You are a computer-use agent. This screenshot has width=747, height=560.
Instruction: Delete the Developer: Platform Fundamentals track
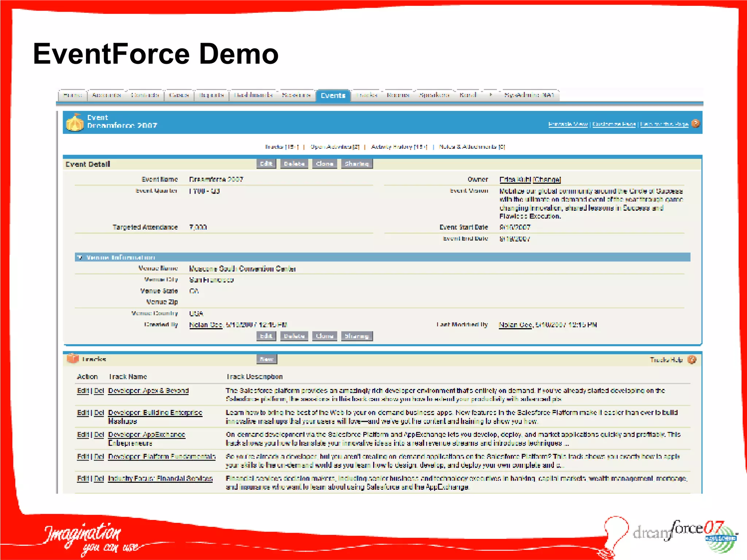[99, 456]
